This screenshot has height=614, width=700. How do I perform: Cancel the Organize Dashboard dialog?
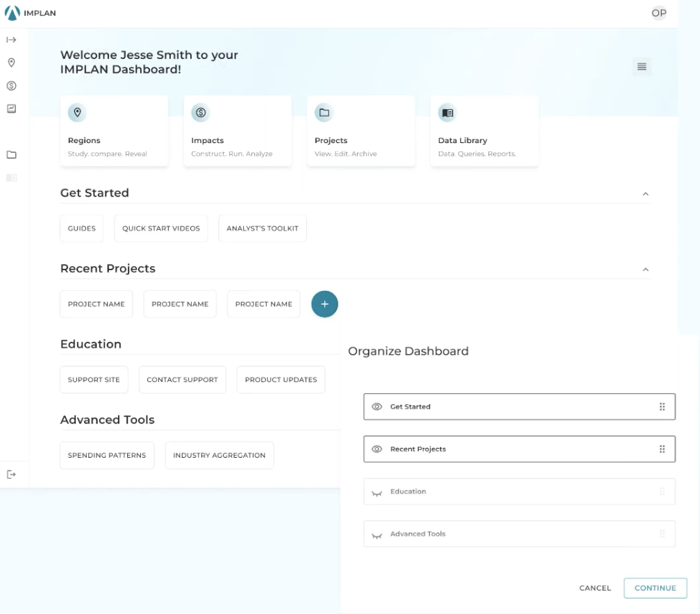(595, 588)
